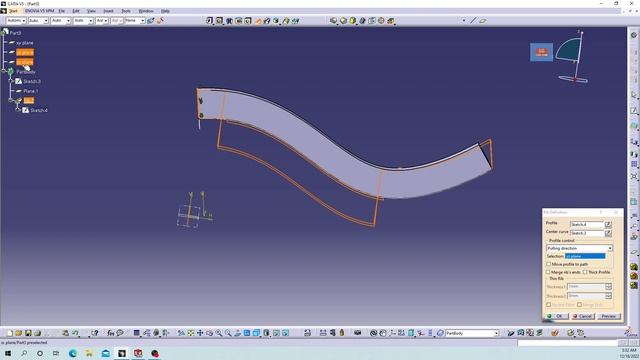Click the Normal View icon

[238, 333]
